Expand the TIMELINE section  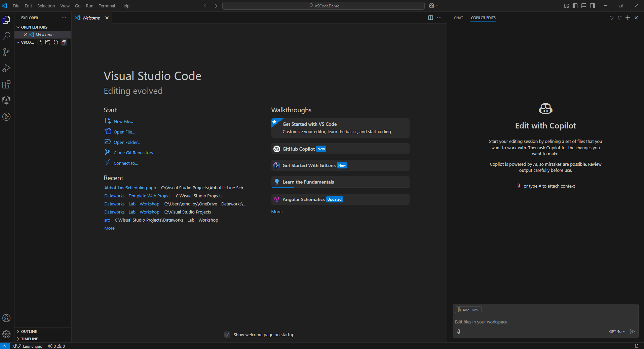pos(30,339)
